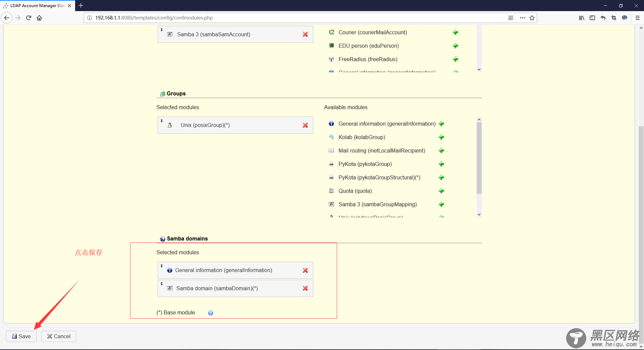Click the undo arrow toolbar icon
The height and width of the screenshot is (350, 644).
coord(603,18)
